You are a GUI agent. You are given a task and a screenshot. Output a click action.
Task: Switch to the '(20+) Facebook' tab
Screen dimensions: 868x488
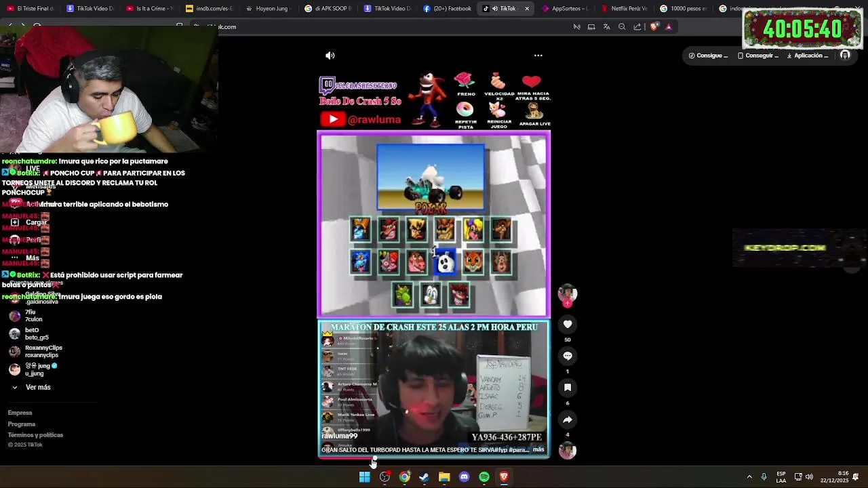click(x=447, y=9)
